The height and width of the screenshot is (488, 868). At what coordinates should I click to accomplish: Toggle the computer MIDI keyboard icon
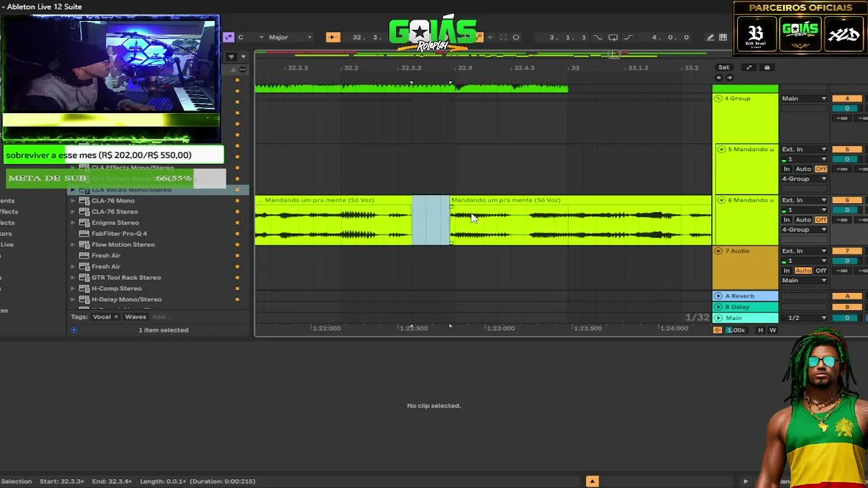pyautogui.click(x=723, y=37)
